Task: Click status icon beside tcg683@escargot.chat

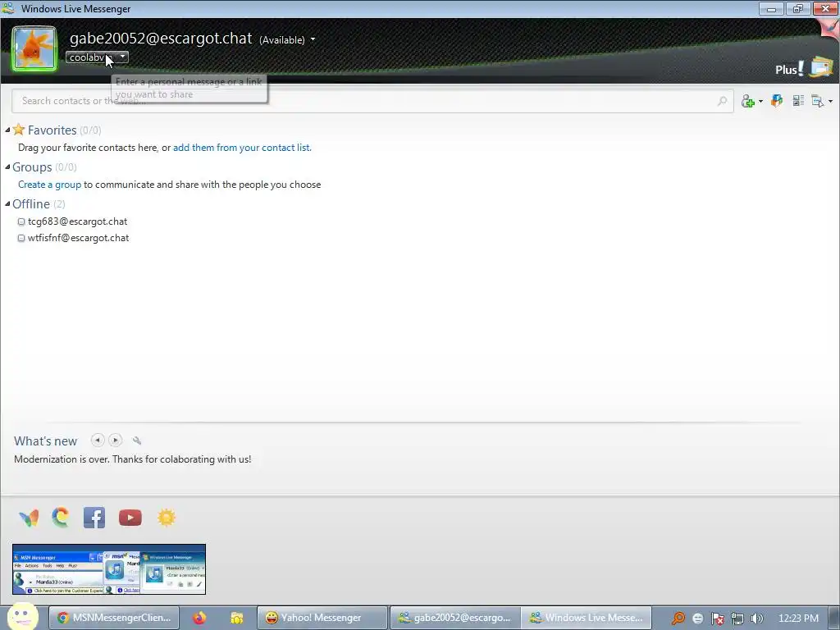Action: pos(21,221)
